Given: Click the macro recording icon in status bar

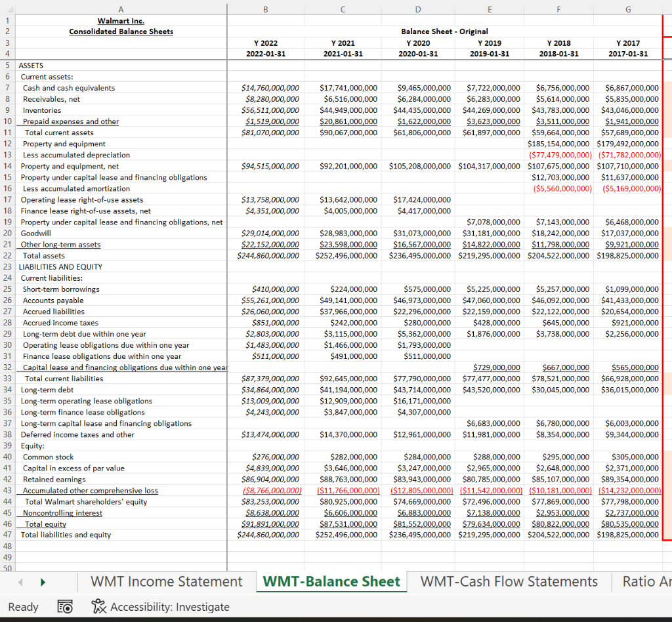Looking at the screenshot, I should 65,606.
